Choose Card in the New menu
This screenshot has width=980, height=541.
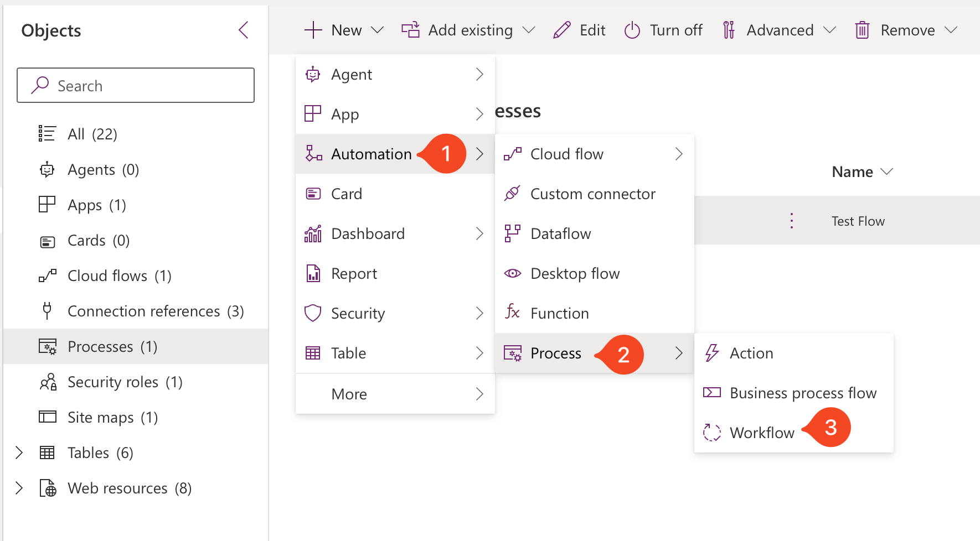point(395,194)
